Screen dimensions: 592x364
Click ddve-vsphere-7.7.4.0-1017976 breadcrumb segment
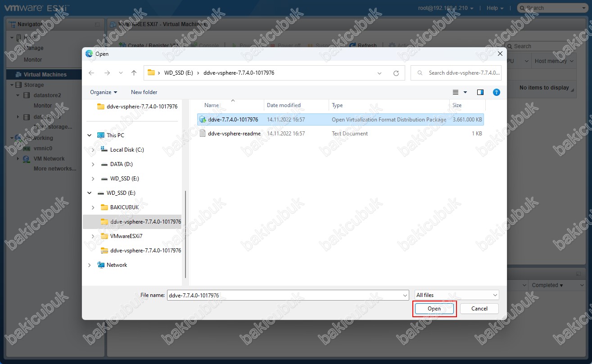pos(239,73)
